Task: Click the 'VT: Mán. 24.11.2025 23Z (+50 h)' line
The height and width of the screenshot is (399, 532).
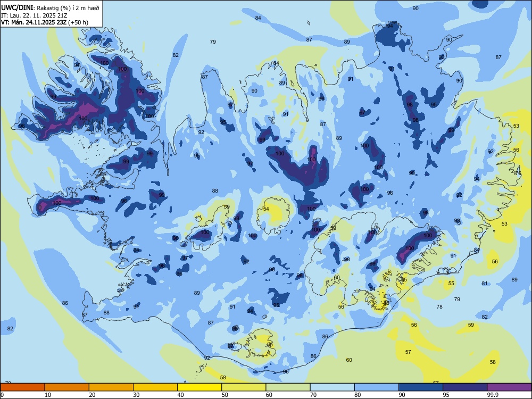Action: click(x=45, y=22)
